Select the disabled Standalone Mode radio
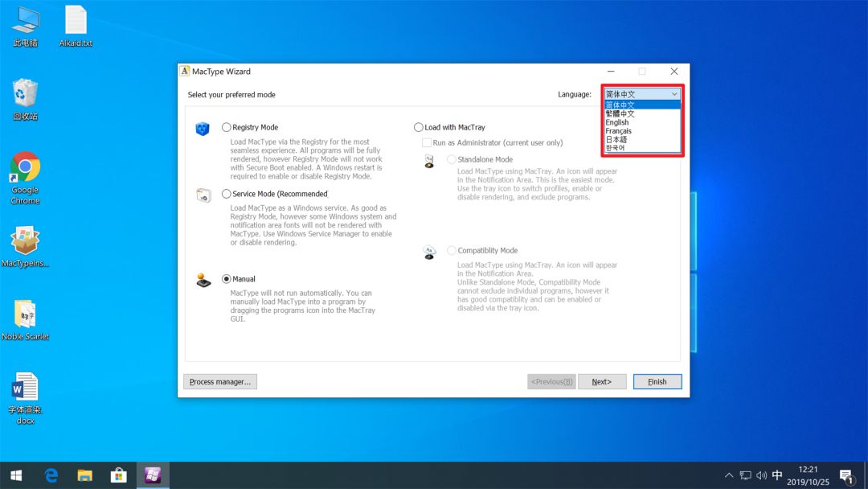Screen dimensions: 868x489 click(x=452, y=159)
